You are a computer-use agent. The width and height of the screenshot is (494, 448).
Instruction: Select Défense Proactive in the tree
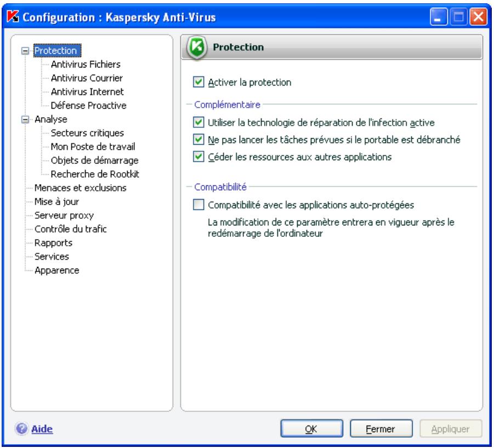[x=88, y=105]
